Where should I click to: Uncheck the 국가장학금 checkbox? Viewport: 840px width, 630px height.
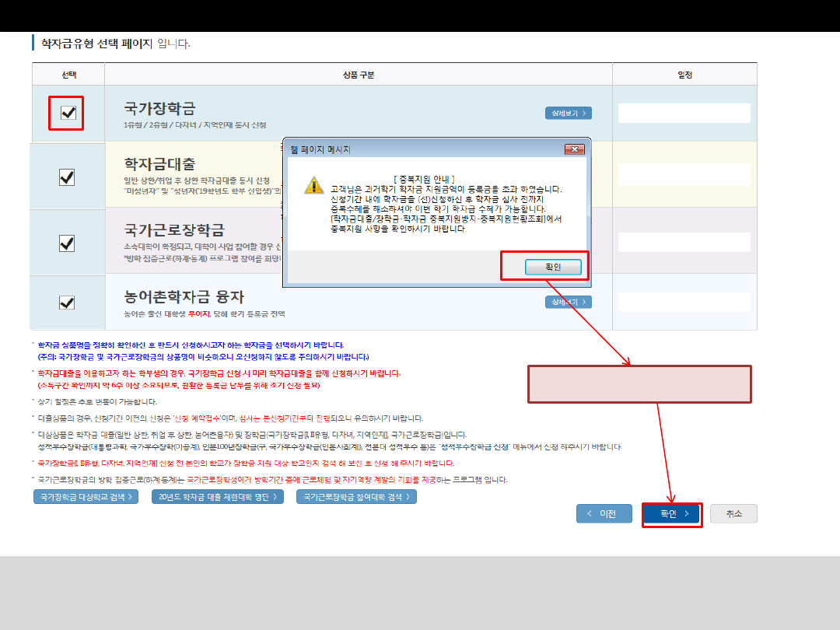pos(68,114)
